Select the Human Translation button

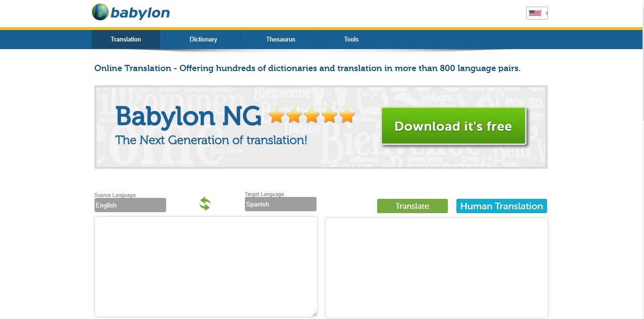point(502,206)
